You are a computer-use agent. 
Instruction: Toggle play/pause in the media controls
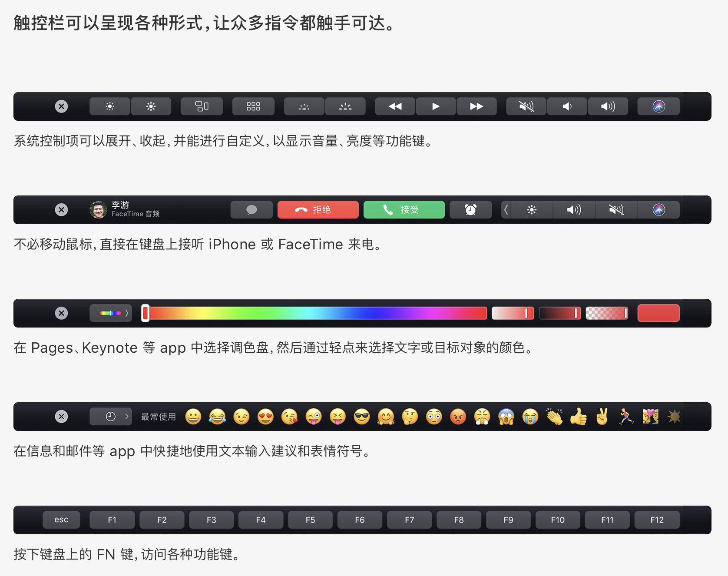pos(435,106)
